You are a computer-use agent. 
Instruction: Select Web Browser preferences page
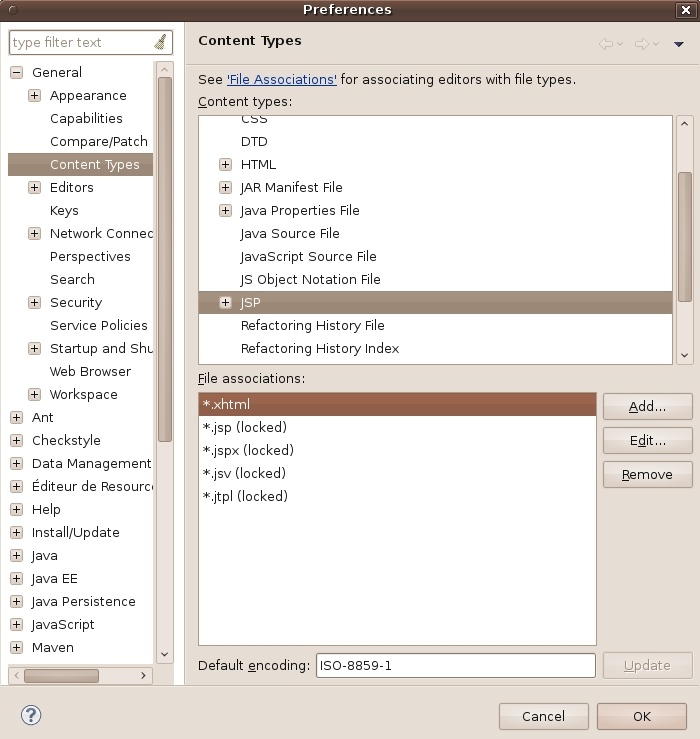pos(90,371)
